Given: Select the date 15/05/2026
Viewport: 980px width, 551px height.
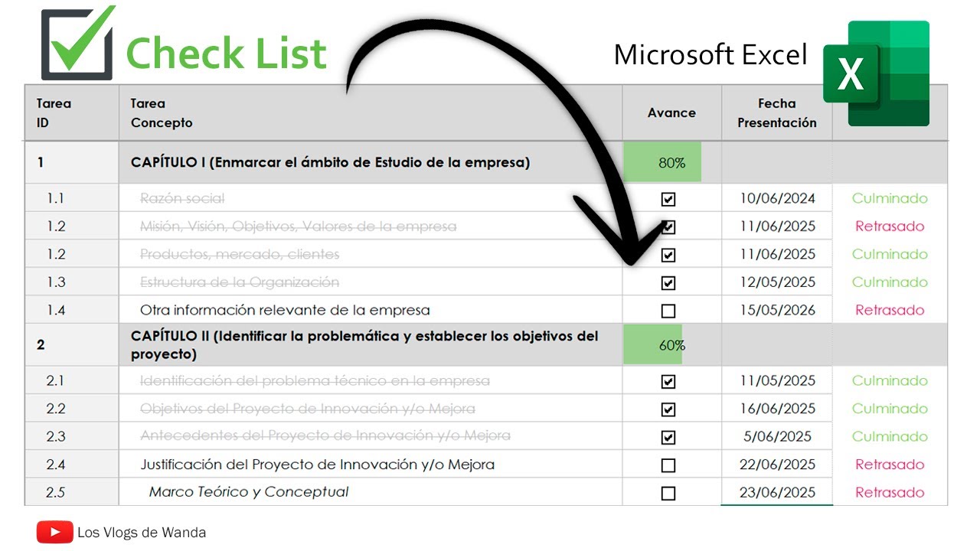Looking at the screenshot, I should (x=777, y=310).
